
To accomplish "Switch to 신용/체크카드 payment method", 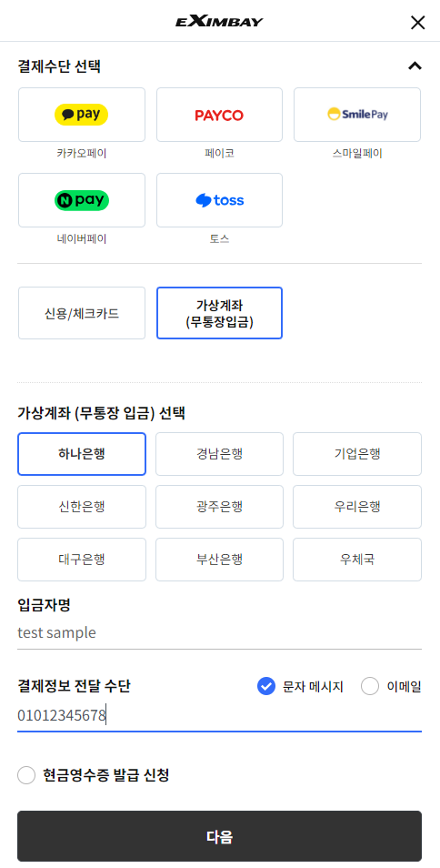I will [x=82, y=313].
